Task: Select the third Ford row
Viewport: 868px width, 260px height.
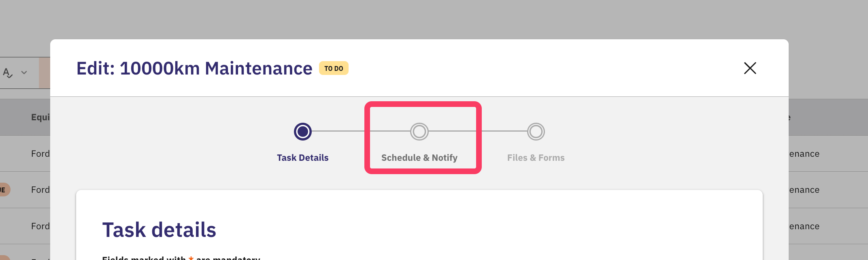Action: coord(40,226)
